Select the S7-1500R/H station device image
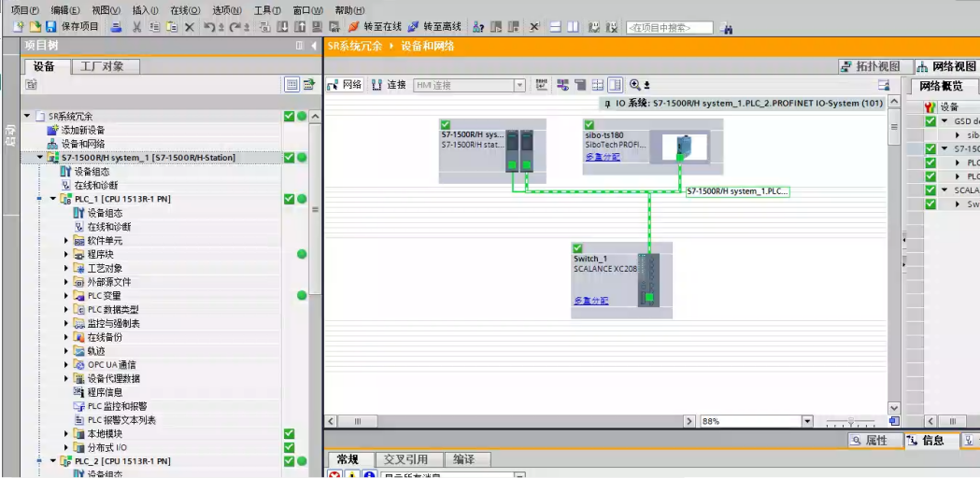Image resolution: width=980 pixels, height=478 pixels. pos(520,150)
